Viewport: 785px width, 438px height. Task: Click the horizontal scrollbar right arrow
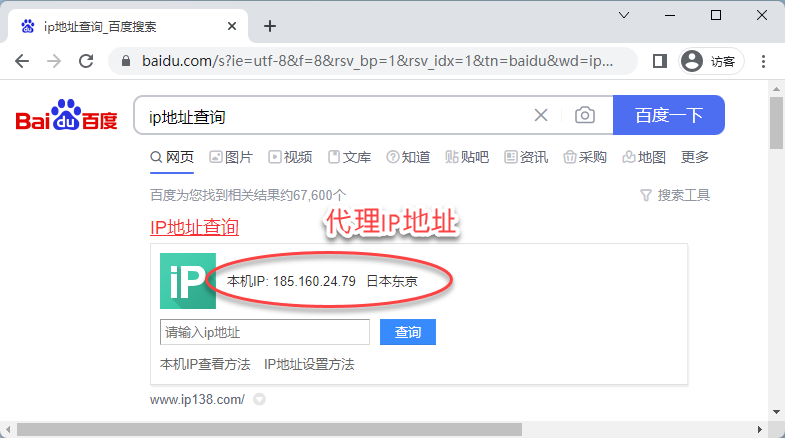[x=760, y=429]
